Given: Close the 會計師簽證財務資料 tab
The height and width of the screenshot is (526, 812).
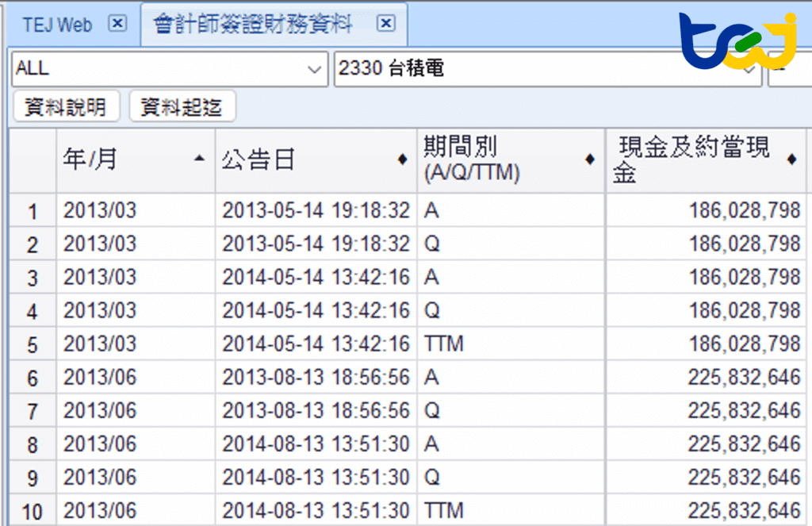Looking at the screenshot, I should click(x=386, y=24).
